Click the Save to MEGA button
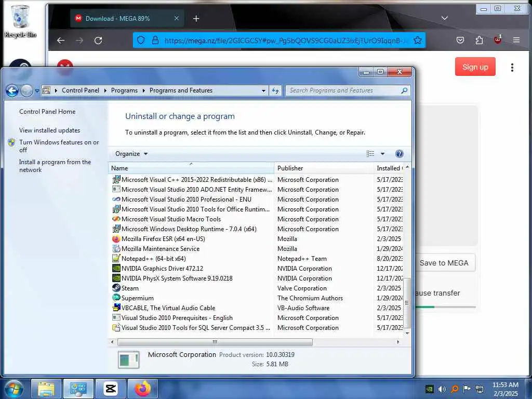 click(x=444, y=263)
